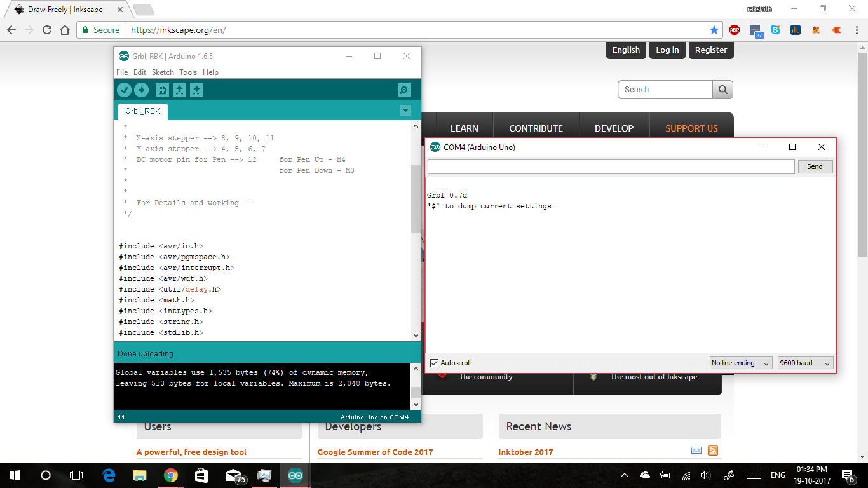Viewport: 868px width, 488px height.
Task: Open the DEVELOP navigation item
Action: [x=614, y=128]
